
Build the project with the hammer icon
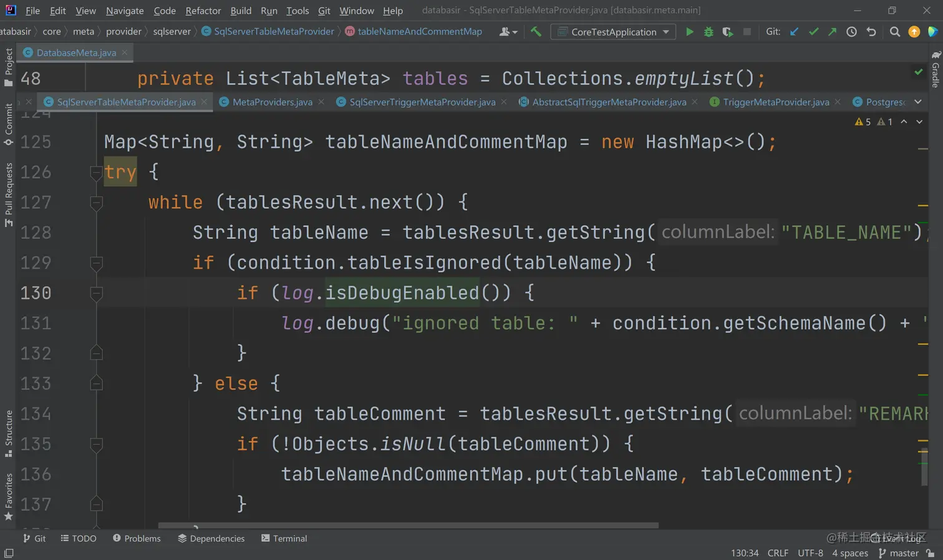pyautogui.click(x=536, y=32)
